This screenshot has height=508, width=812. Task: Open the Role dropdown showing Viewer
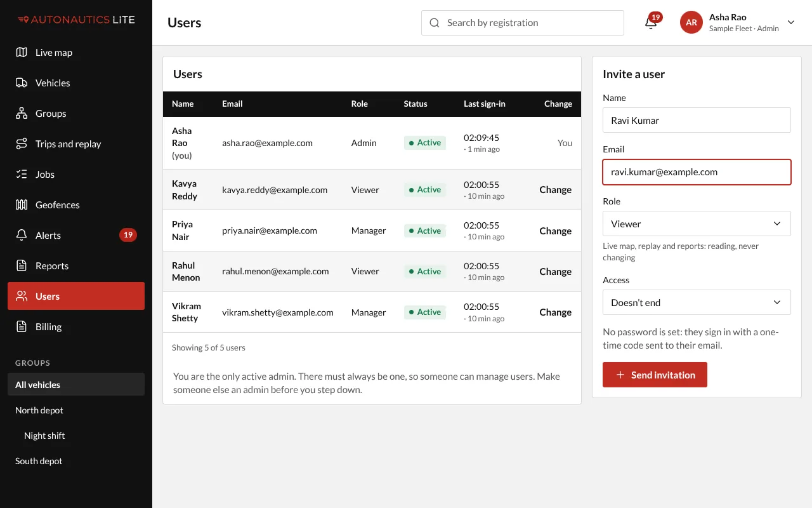click(697, 224)
